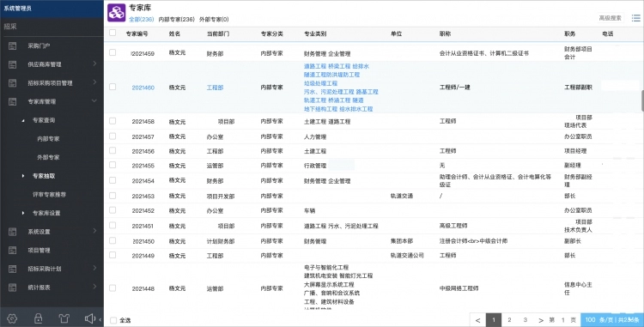This screenshot has height=327, width=644.
Task: Open 外部专家 in the sidebar
Action: click(48, 157)
